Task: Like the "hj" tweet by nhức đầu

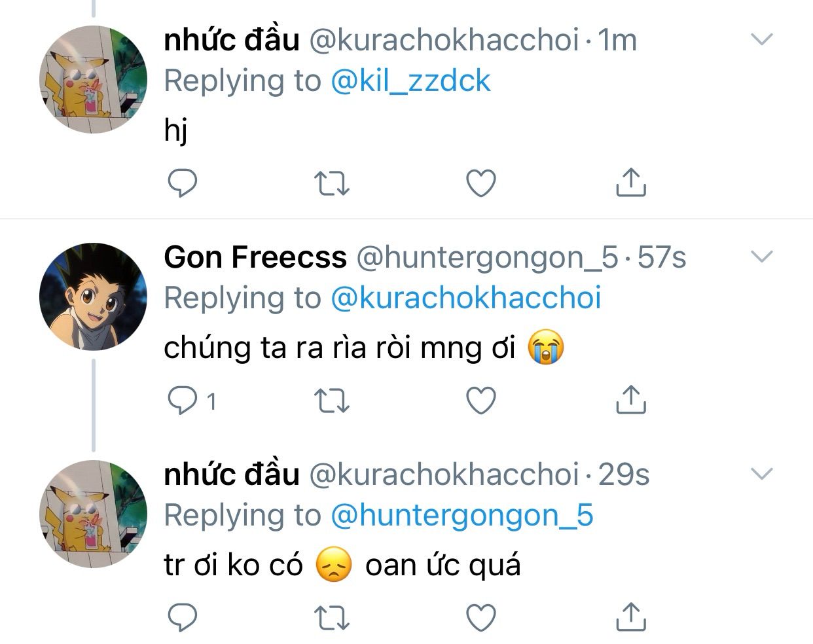Action: pos(481,183)
